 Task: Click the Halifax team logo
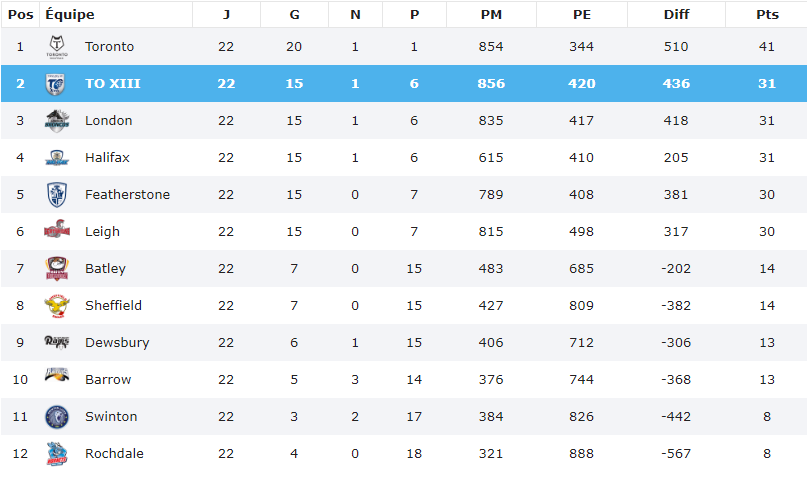(57, 158)
